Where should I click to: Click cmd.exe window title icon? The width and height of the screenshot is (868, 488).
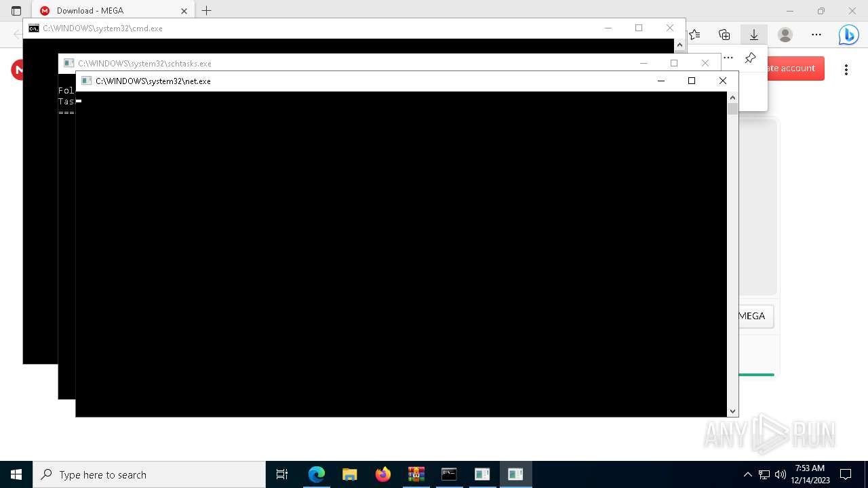point(34,28)
